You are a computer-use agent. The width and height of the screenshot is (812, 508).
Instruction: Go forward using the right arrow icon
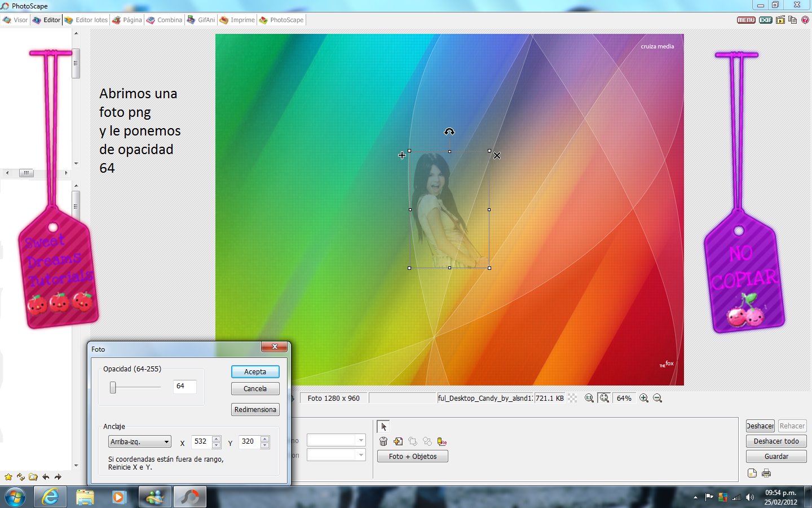pyautogui.click(x=58, y=477)
